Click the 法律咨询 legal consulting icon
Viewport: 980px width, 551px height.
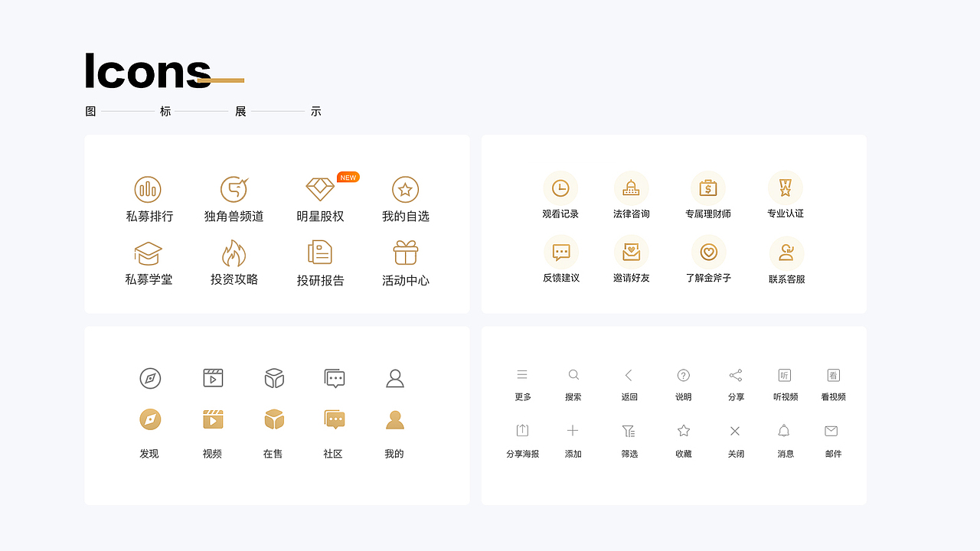tap(632, 186)
